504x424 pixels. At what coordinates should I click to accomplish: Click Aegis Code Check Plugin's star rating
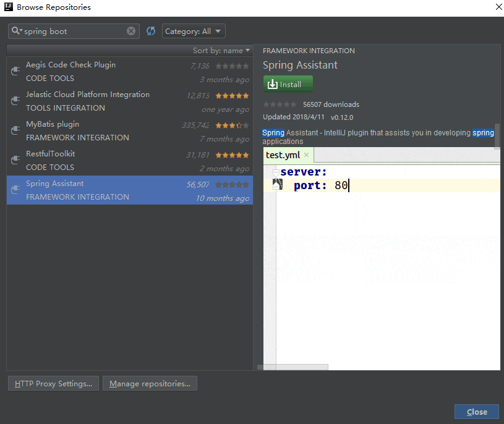tap(232, 66)
